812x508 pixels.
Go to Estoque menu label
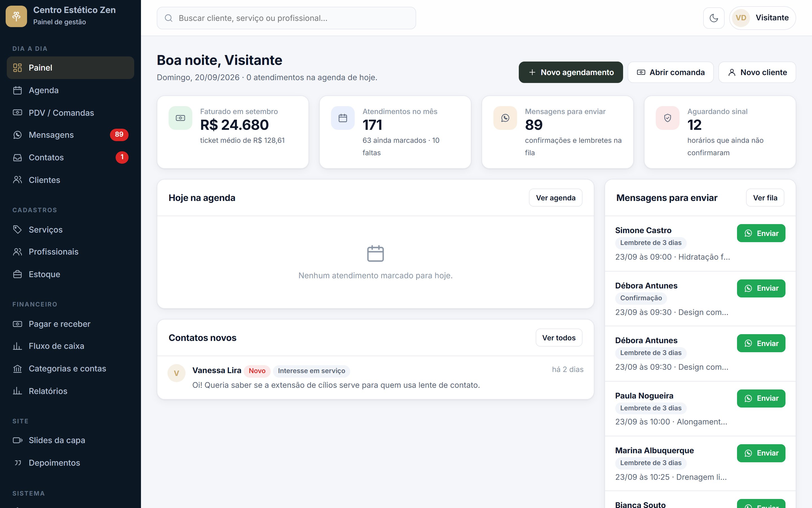[x=45, y=274]
